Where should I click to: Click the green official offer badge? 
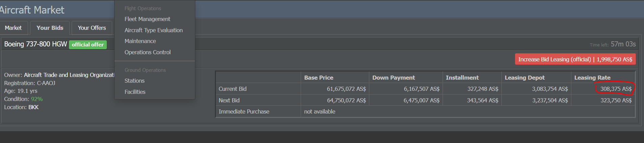click(x=88, y=44)
